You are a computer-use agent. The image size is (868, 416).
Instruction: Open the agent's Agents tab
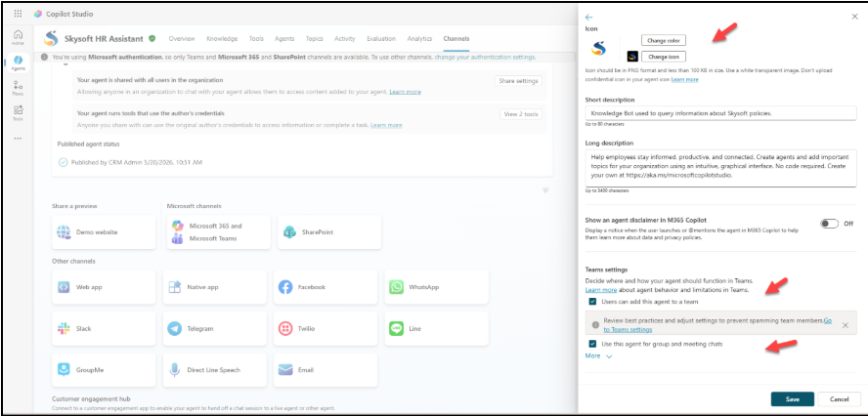click(284, 39)
